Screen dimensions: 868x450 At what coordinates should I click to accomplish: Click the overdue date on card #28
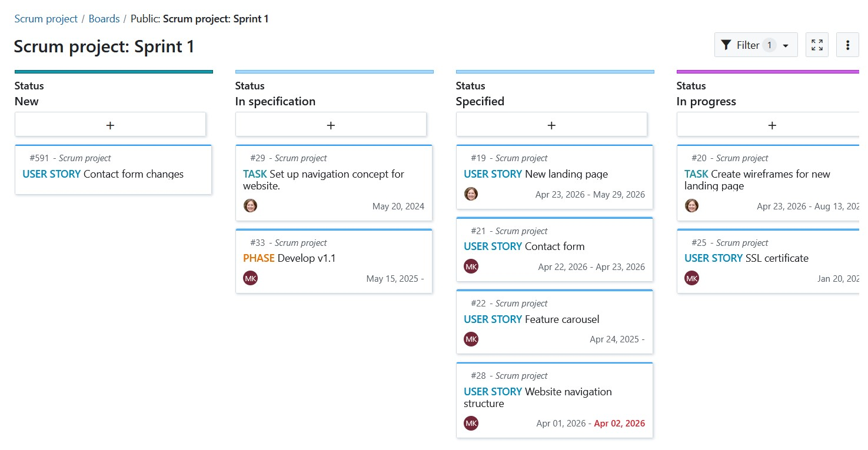619,423
